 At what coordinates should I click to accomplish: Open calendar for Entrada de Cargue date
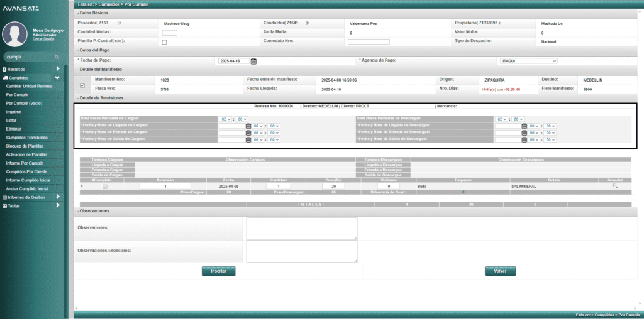tap(248, 132)
